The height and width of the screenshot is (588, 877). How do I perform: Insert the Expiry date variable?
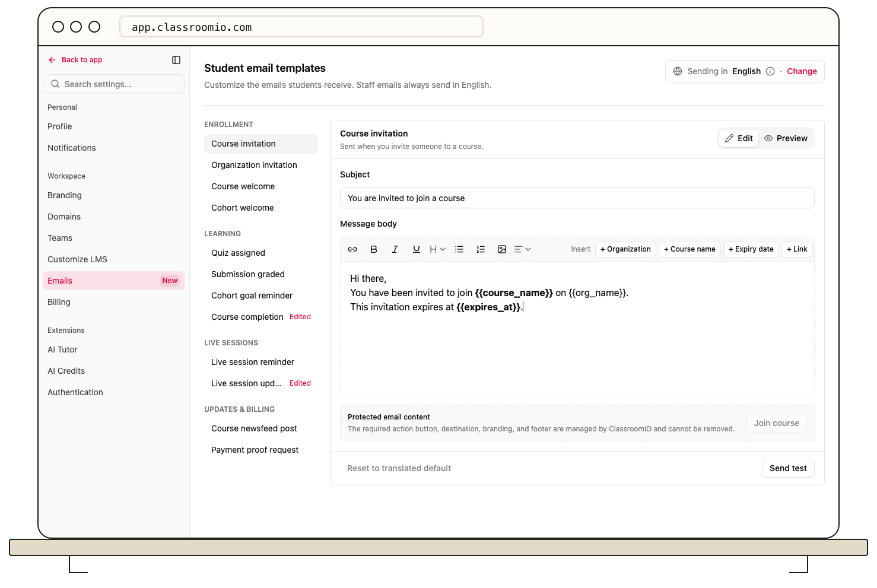coord(751,249)
